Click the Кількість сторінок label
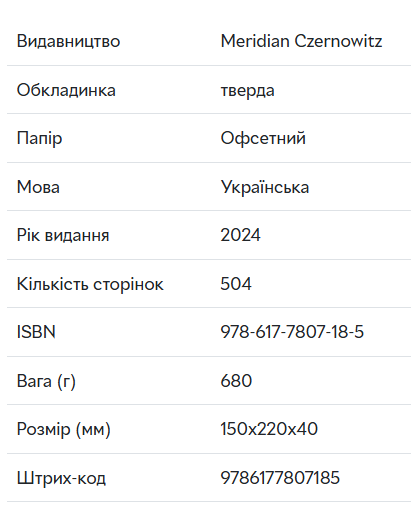 [x=90, y=284]
